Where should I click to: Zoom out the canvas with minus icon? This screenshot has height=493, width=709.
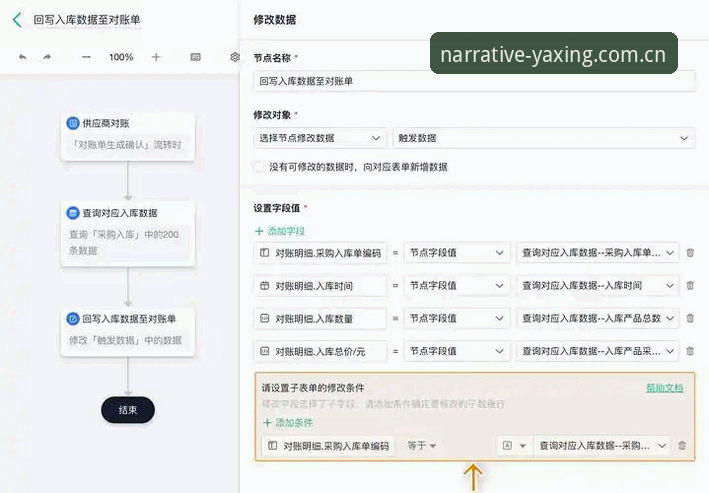(x=86, y=57)
